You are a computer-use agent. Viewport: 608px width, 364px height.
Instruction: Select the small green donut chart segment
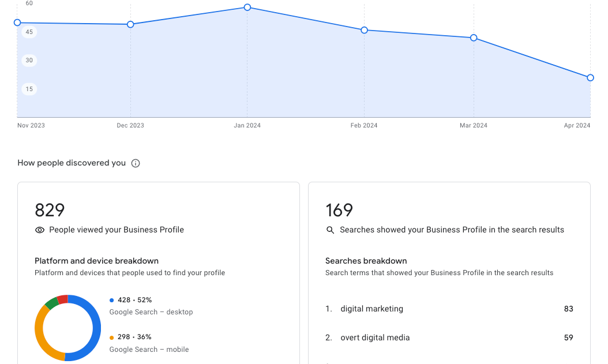click(x=51, y=302)
